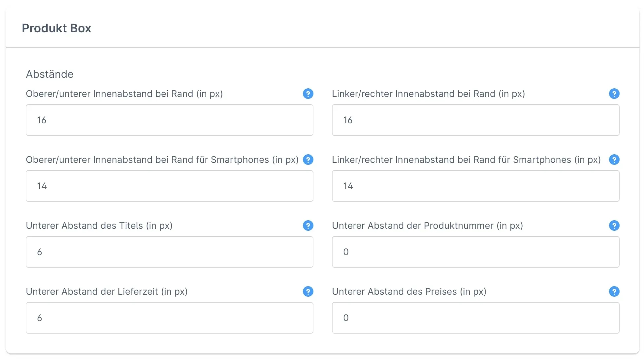Open help for Oberer/unterer Innenabstand bei Rand

[x=308, y=94]
